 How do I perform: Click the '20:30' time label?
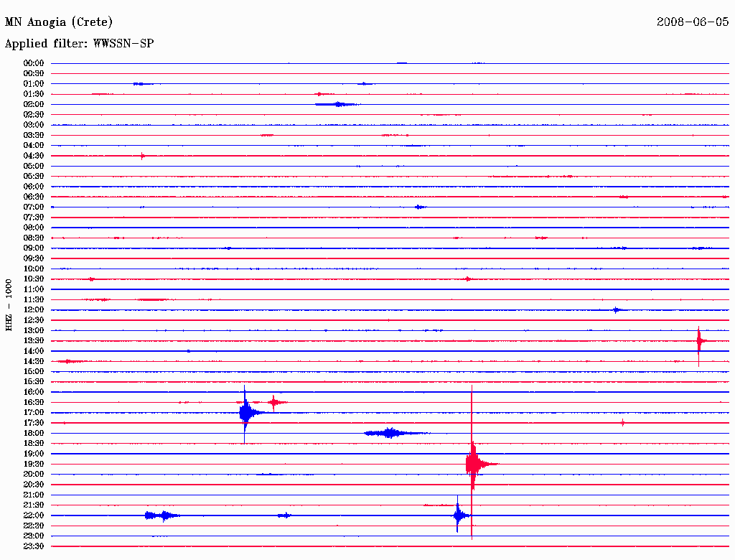click(34, 485)
